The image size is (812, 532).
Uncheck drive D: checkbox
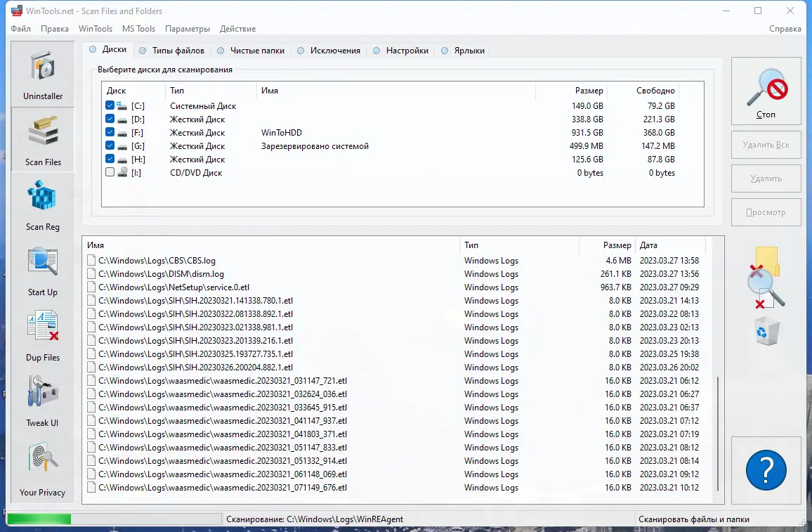pyautogui.click(x=110, y=119)
